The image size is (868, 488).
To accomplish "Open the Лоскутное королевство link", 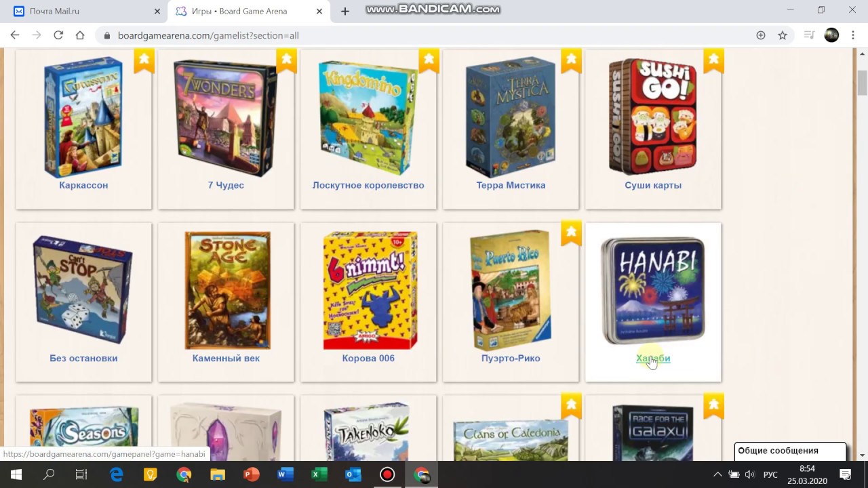I will (368, 185).
